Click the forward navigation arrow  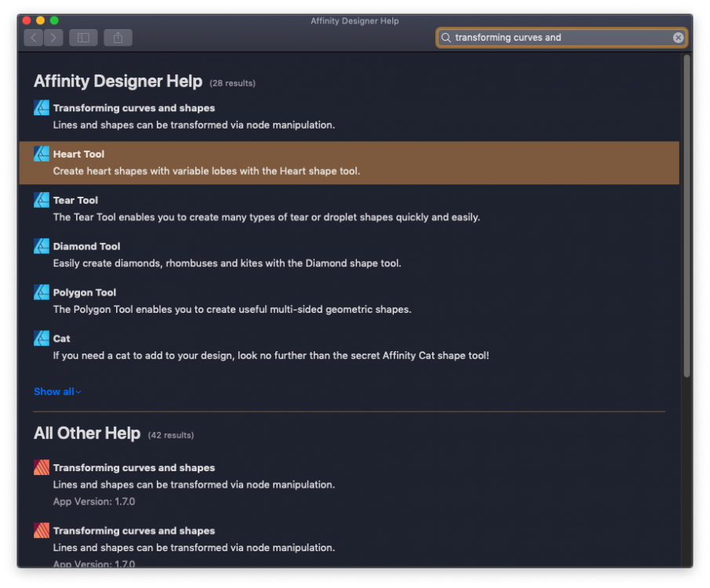point(53,38)
